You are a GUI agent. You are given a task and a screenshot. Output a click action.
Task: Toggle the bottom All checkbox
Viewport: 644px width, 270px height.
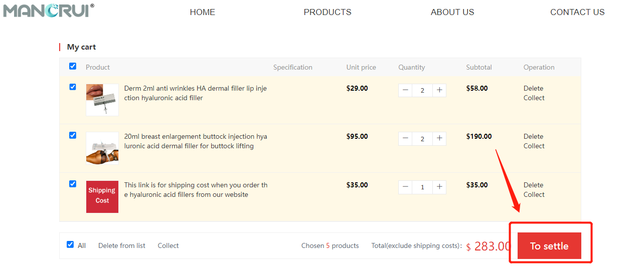tap(70, 244)
